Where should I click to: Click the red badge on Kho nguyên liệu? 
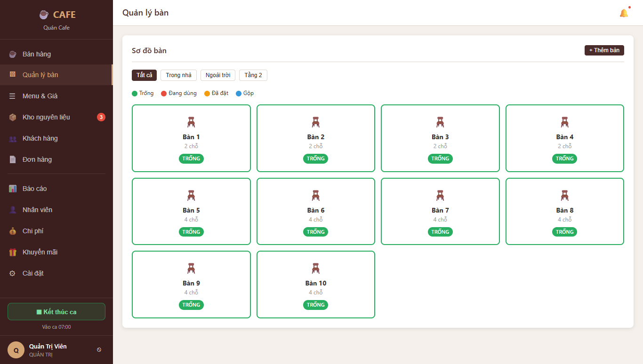[101, 117]
